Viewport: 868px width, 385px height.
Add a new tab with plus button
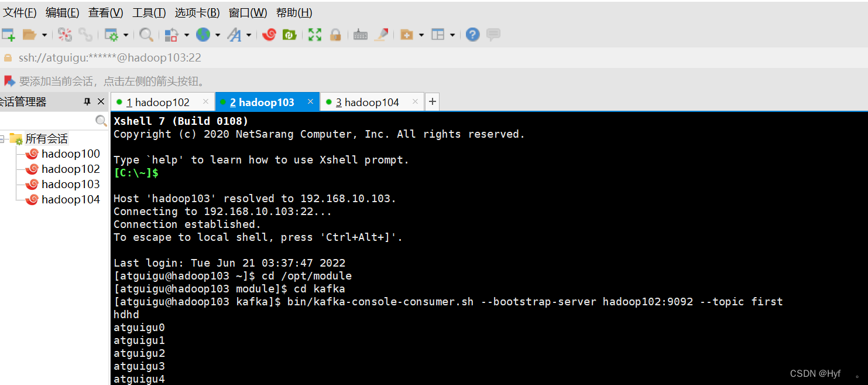pos(432,102)
